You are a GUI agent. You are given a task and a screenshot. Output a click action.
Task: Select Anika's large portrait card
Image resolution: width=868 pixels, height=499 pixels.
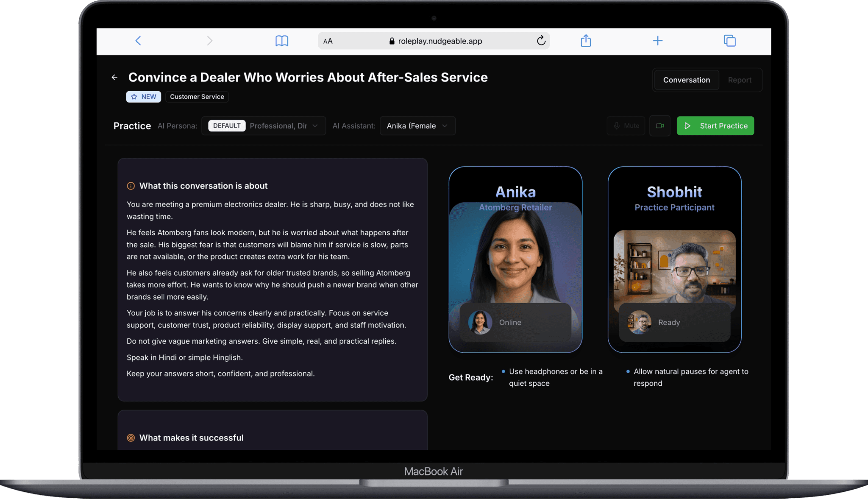click(x=515, y=259)
